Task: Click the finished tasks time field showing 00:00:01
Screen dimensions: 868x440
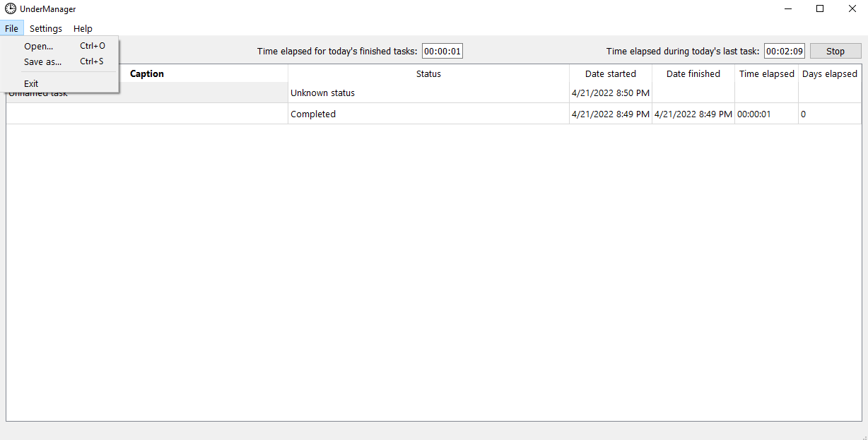Action: (442, 50)
